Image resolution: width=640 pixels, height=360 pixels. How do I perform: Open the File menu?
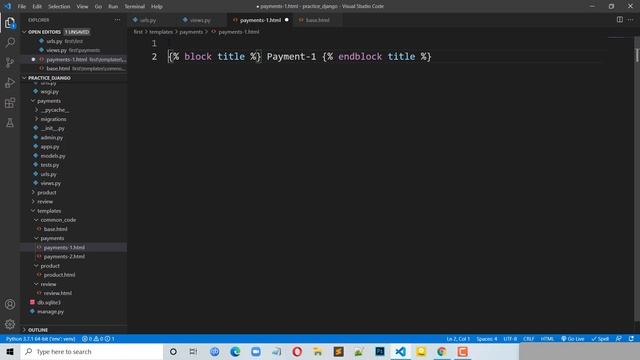point(22,7)
